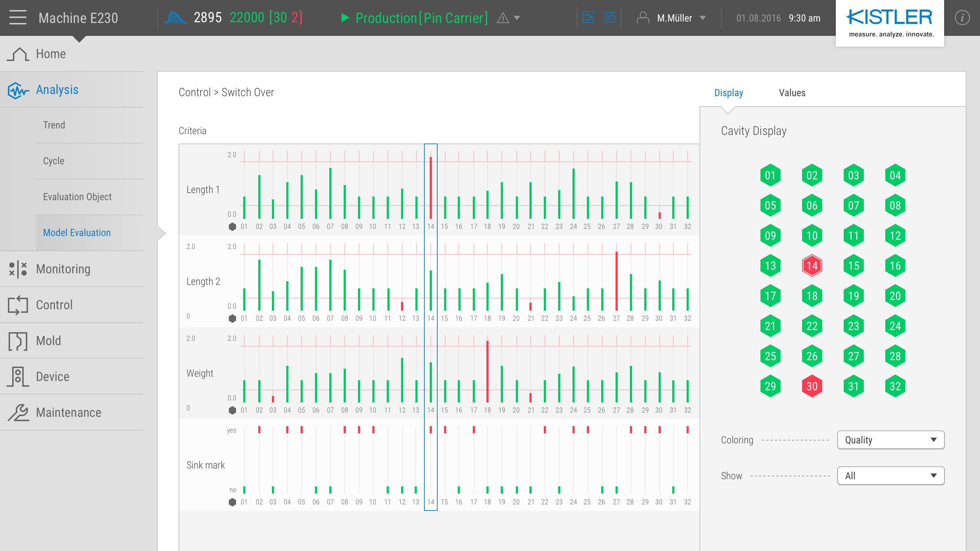Click the blue curve icon near cycle counter
The height and width of the screenshot is (551, 980).
(175, 18)
